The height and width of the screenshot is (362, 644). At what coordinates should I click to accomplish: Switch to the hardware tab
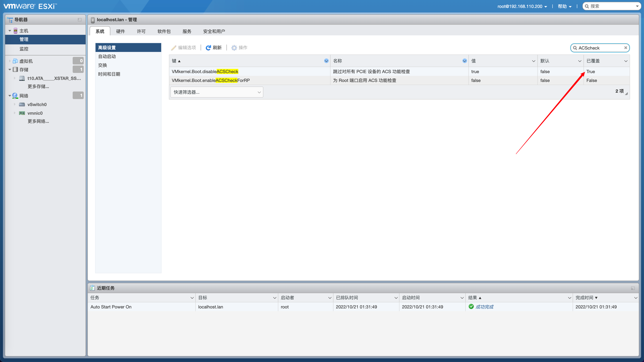pyautogui.click(x=120, y=31)
